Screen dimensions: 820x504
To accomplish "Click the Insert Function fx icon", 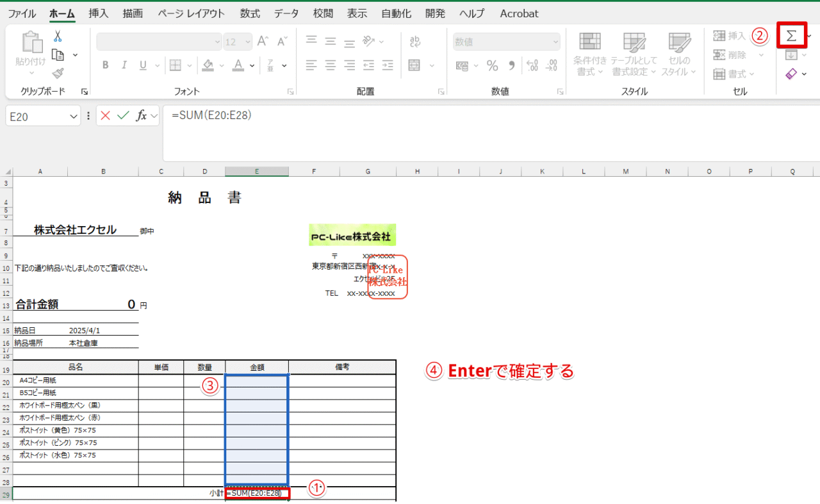I will click(x=142, y=116).
